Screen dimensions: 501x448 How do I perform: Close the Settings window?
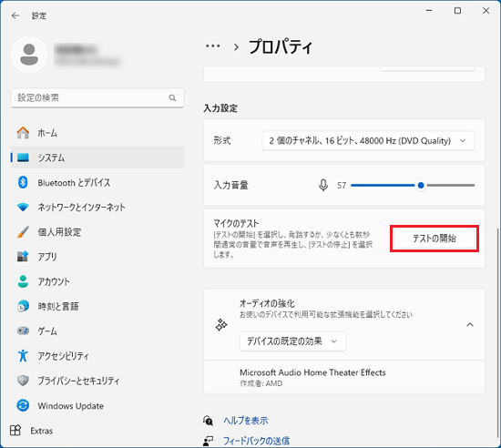pos(486,11)
